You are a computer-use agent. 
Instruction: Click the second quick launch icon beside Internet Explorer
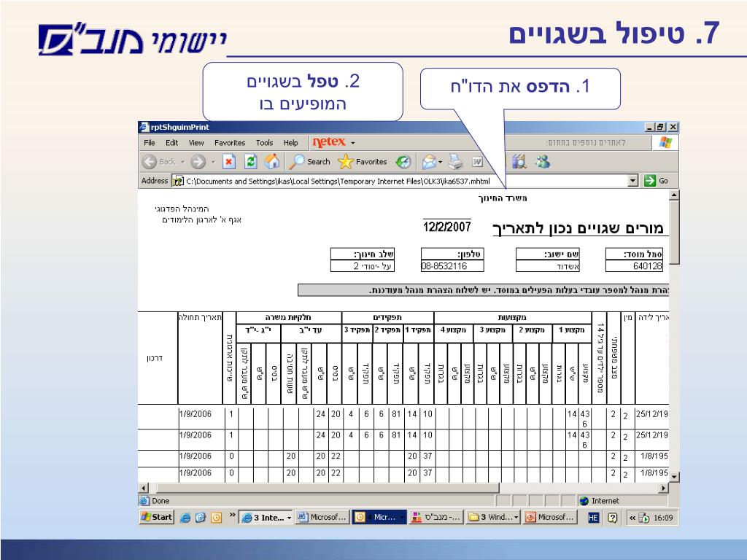pyautogui.click(x=201, y=518)
